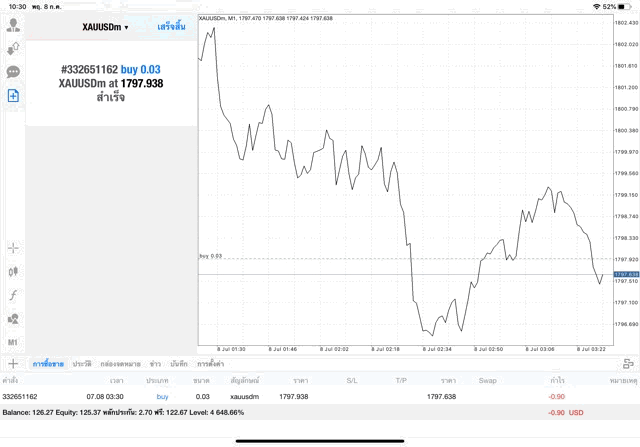Open the indicators function icon
Image resolution: width=640 pixels, height=447 pixels.
pyautogui.click(x=13, y=295)
